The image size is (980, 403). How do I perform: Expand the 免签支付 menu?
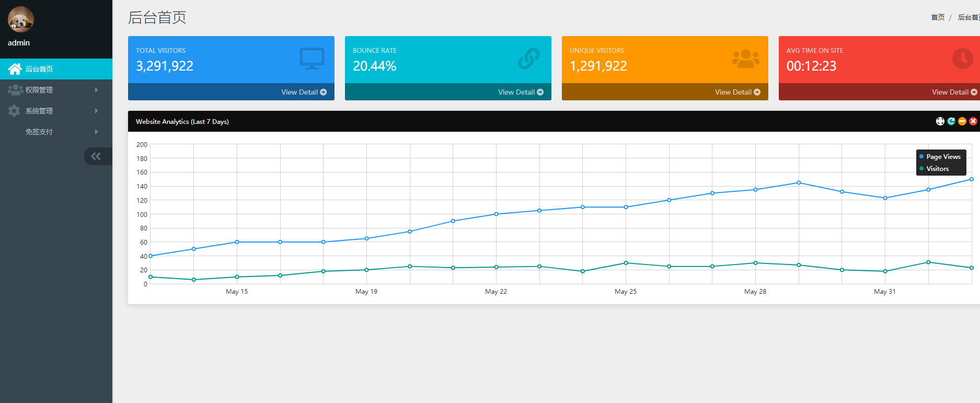coord(39,132)
